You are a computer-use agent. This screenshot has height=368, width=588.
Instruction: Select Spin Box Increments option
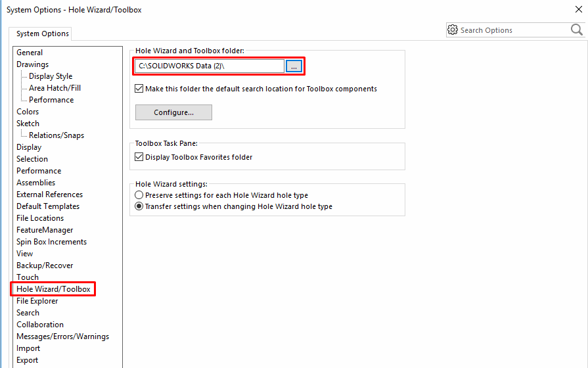pyautogui.click(x=51, y=242)
